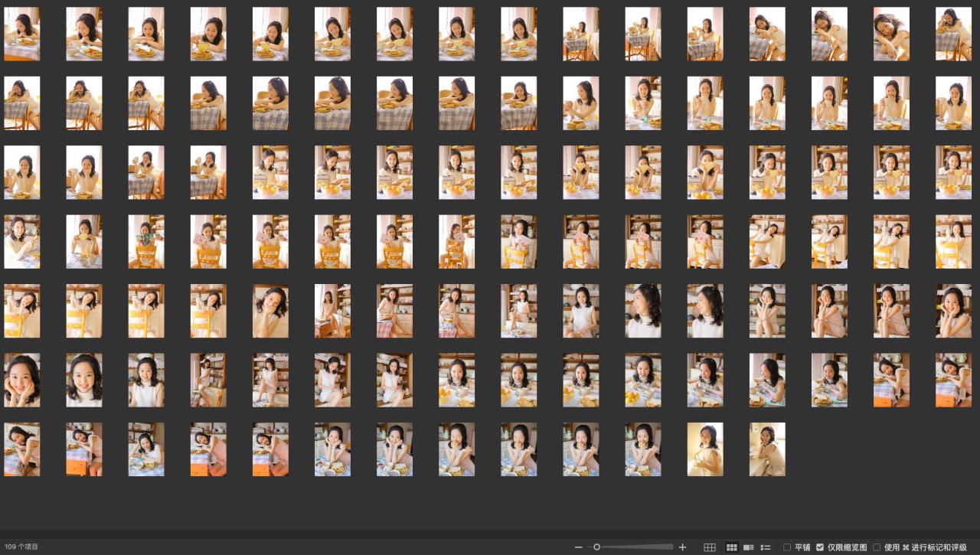Click the plus icon to enlarge thumbnails
Image resolution: width=980 pixels, height=555 pixels.
(x=682, y=547)
